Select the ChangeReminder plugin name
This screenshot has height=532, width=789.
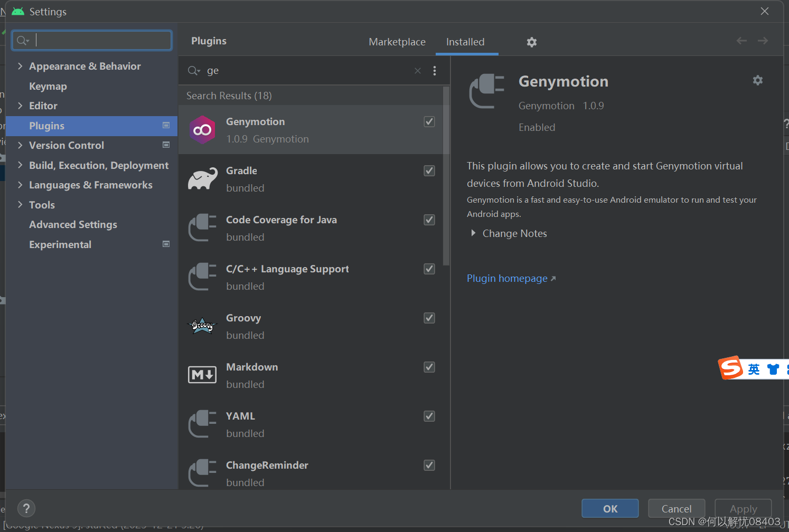pos(267,465)
